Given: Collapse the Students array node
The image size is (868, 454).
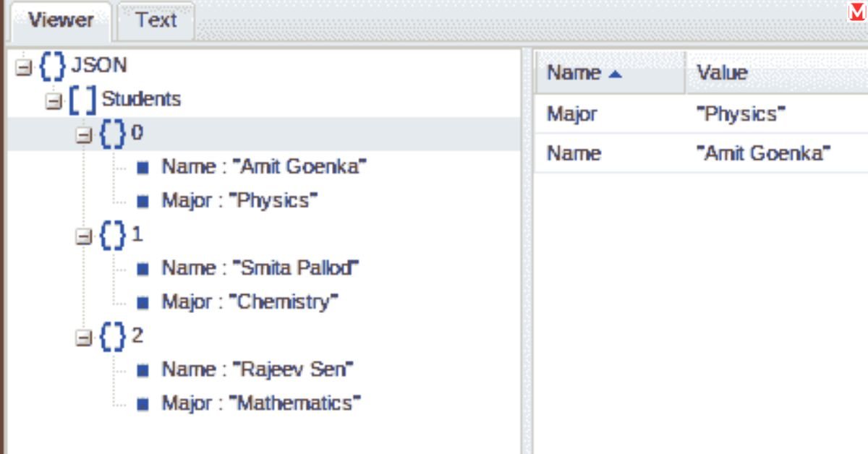Looking at the screenshot, I should (54, 100).
